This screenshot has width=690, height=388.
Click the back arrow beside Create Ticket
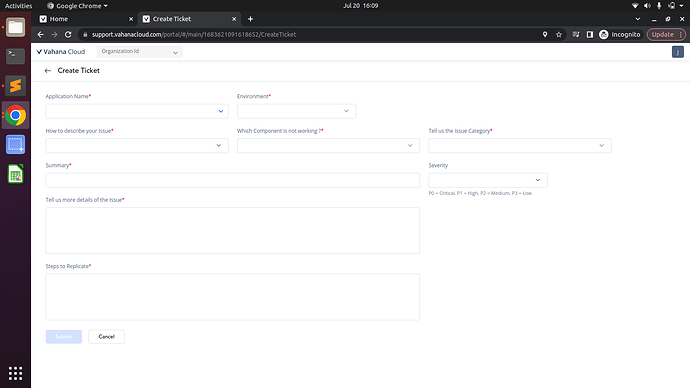pyautogui.click(x=48, y=70)
